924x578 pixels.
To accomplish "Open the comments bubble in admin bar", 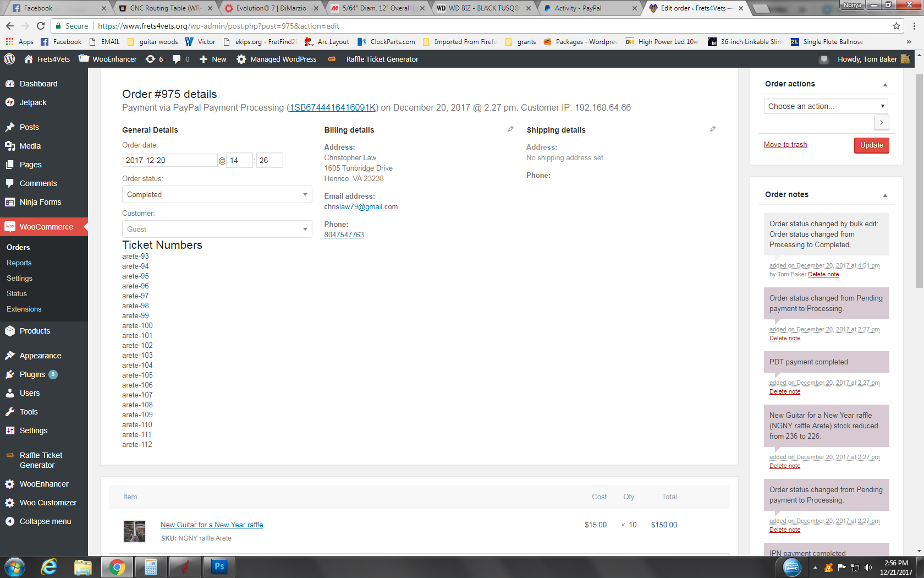I will coord(180,59).
